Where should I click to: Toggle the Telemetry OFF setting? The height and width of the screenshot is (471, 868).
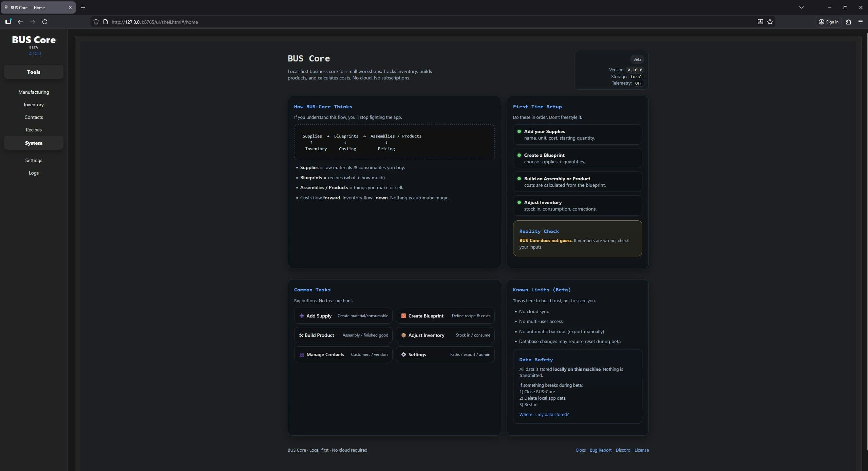[x=638, y=83]
